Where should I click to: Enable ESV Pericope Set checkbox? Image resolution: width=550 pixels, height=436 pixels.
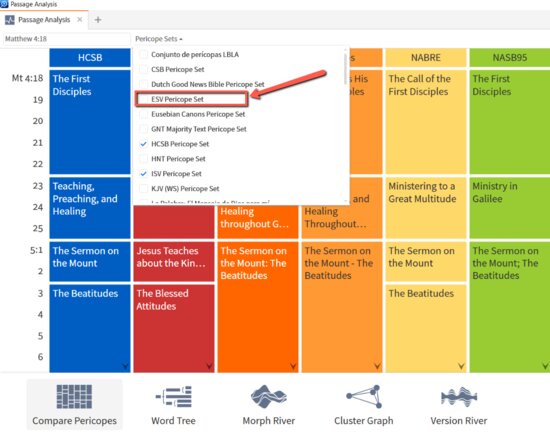tap(143, 99)
